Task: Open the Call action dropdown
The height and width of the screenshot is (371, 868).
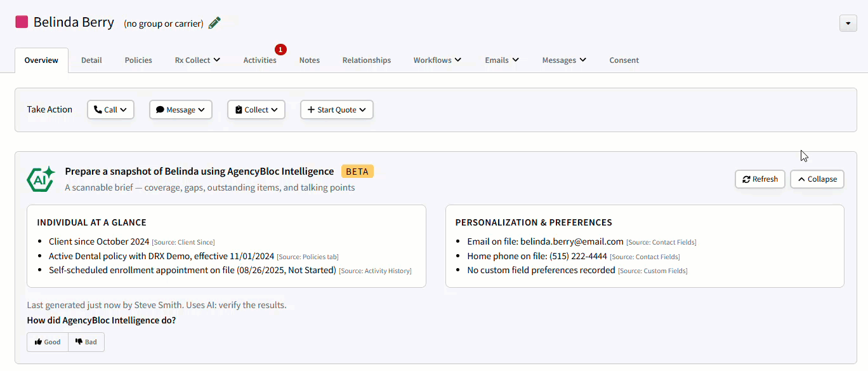Action: 110,110
